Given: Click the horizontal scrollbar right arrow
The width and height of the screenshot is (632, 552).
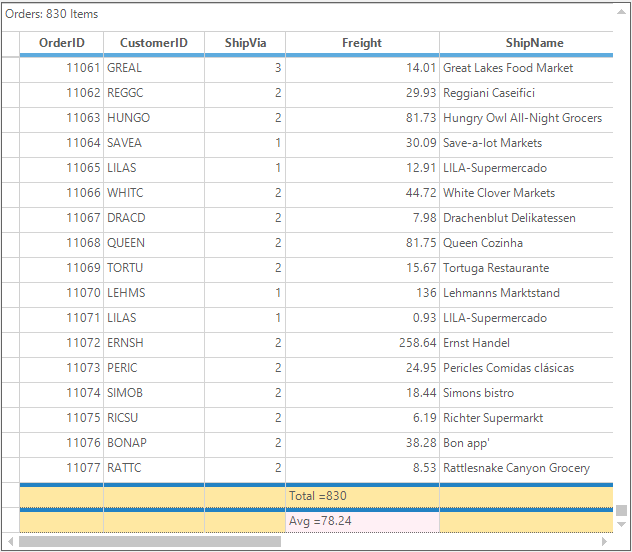Looking at the screenshot, I should click(x=604, y=542).
